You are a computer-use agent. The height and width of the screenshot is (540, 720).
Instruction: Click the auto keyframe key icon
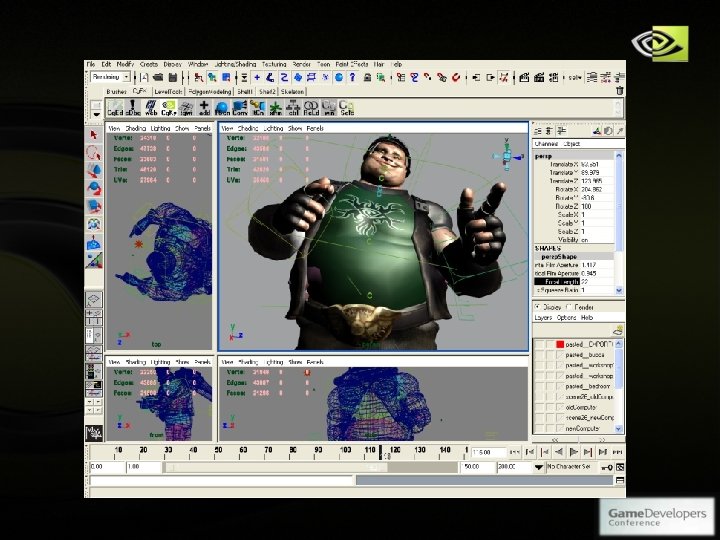coord(607,467)
